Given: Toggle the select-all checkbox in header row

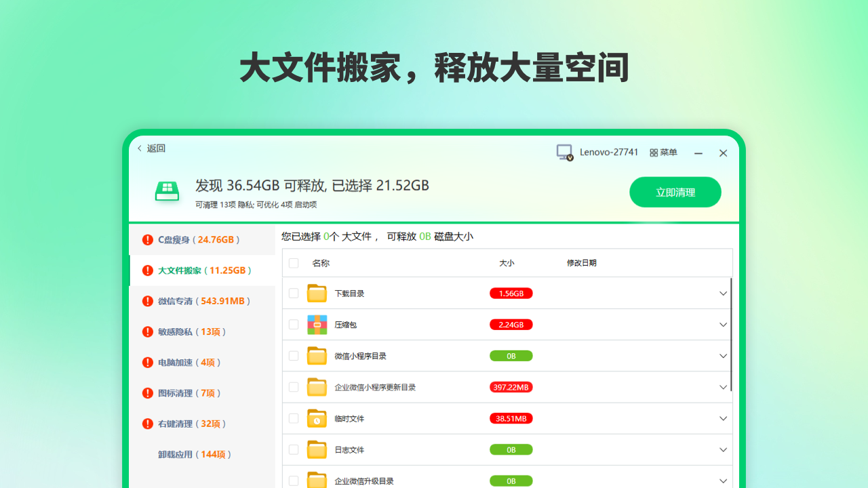Looking at the screenshot, I should [294, 263].
